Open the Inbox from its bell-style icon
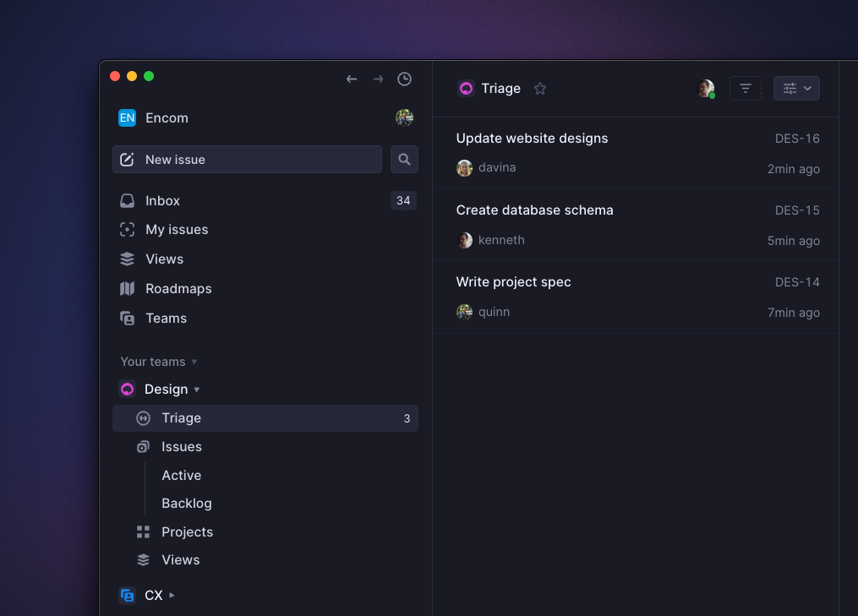The height and width of the screenshot is (616, 858). tap(128, 200)
